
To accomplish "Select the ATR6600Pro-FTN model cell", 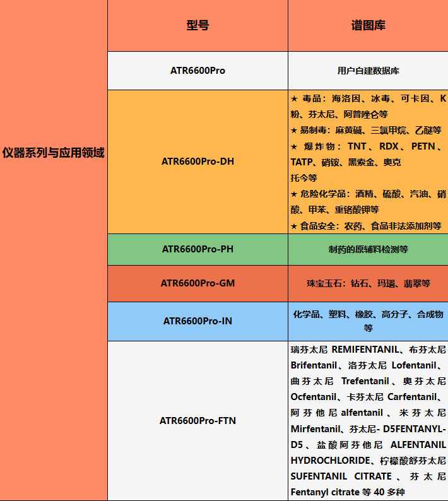I will pos(197,420).
